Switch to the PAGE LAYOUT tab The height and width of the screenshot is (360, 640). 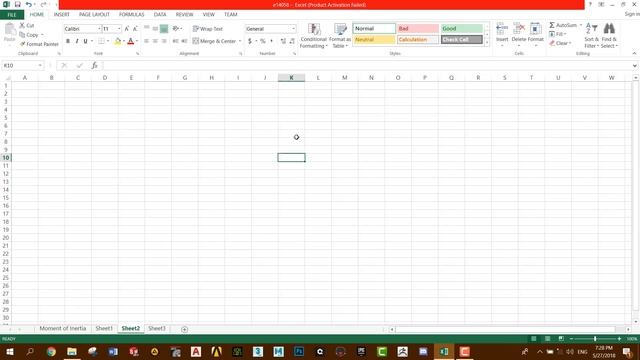(x=94, y=14)
